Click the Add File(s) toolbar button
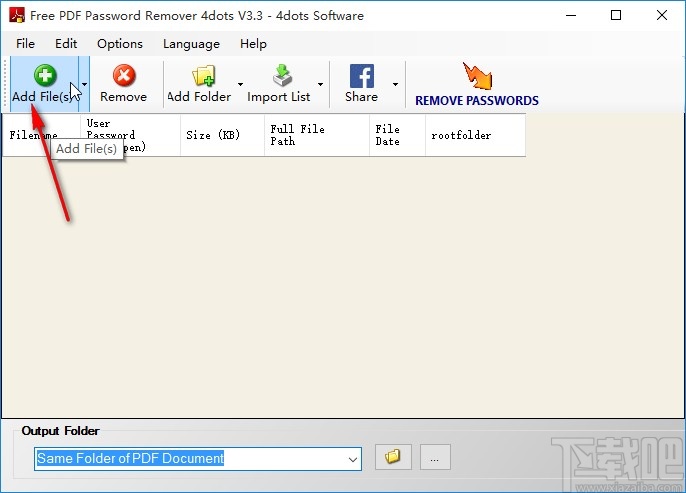 click(x=44, y=84)
